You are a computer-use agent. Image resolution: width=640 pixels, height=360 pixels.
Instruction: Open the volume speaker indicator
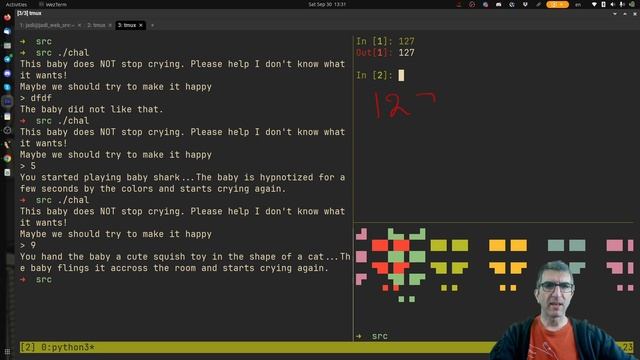pyautogui.click(x=613, y=4)
